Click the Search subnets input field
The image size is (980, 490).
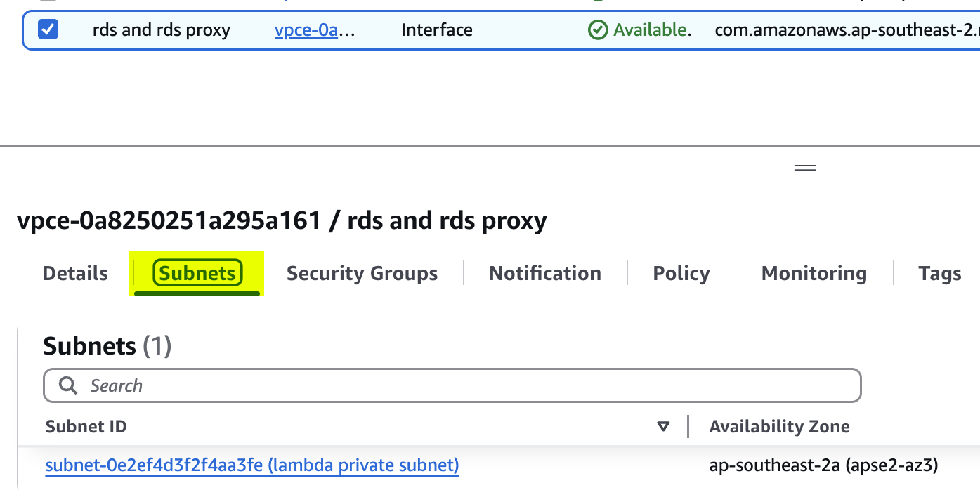pos(452,385)
